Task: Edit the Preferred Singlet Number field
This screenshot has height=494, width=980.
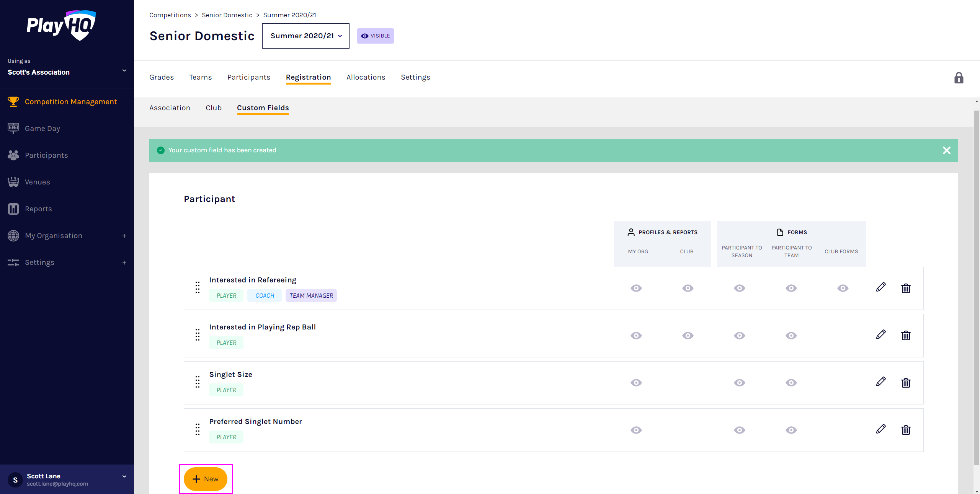Action: click(x=881, y=429)
